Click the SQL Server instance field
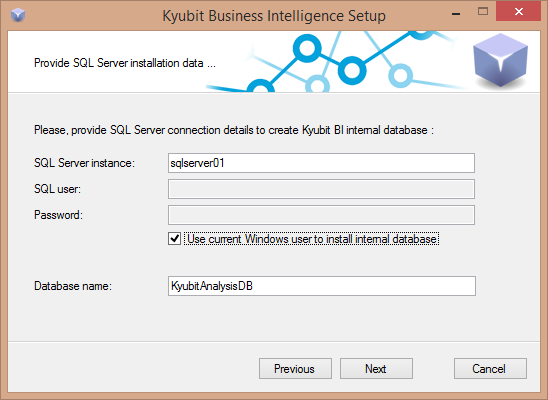This screenshot has height=400, width=548. (x=321, y=163)
